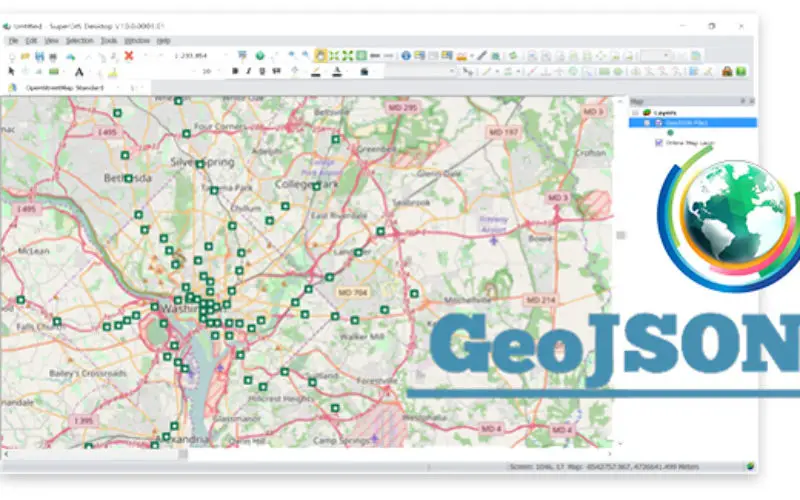Viewport: 800px width, 500px height.
Task: Click the yellow highlighter marker icon
Action: 113,72
